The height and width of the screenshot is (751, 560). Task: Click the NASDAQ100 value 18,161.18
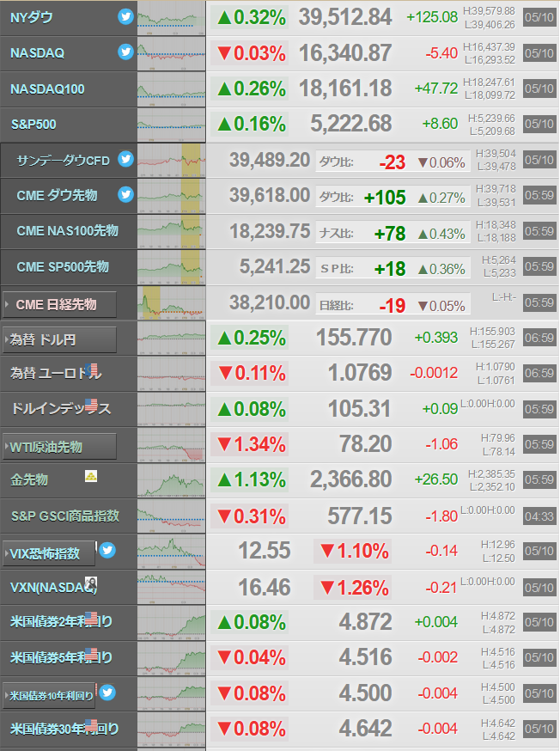coord(345,89)
